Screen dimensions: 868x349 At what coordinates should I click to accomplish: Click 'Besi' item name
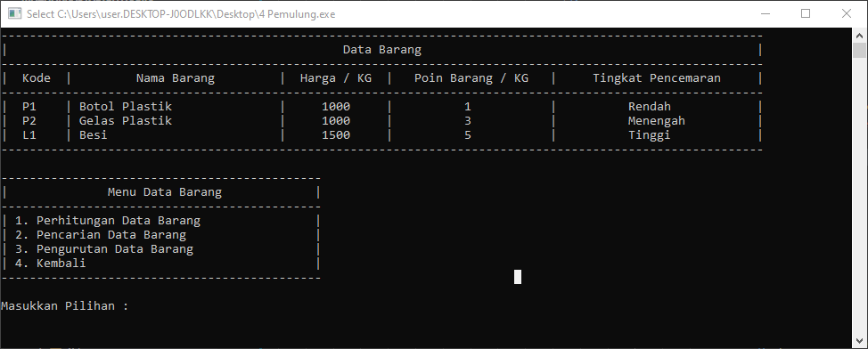(93, 135)
